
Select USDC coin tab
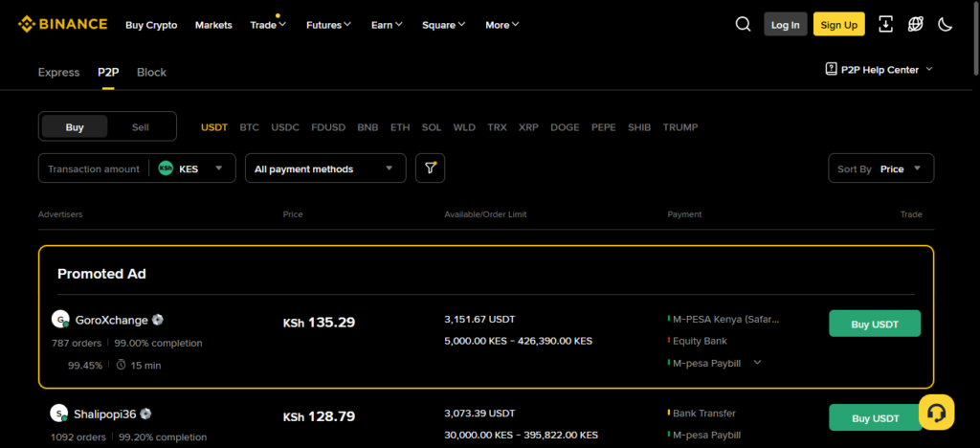pyautogui.click(x=285, y=127)
